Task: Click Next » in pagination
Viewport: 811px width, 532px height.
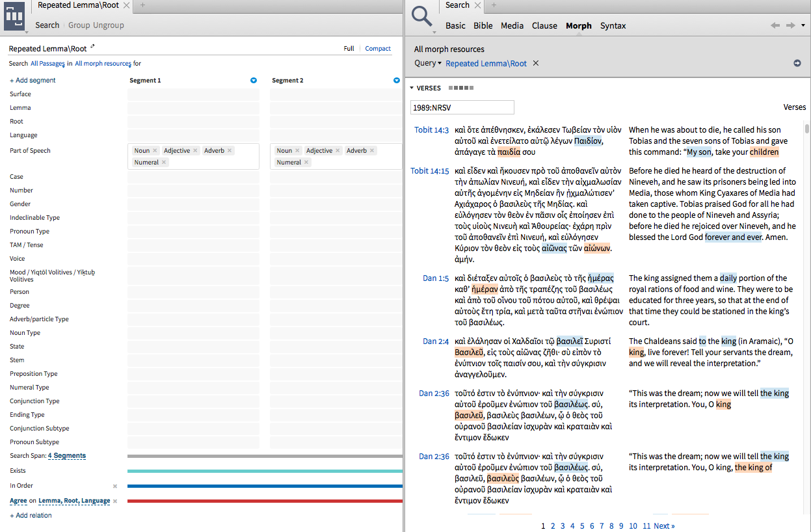Action: (x=664, y=525)
